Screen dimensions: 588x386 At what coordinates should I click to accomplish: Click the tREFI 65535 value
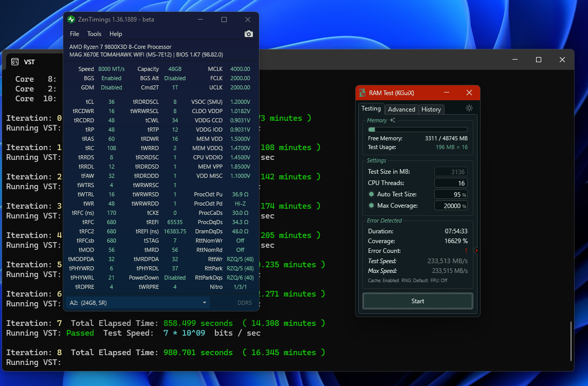coord(175,222)
